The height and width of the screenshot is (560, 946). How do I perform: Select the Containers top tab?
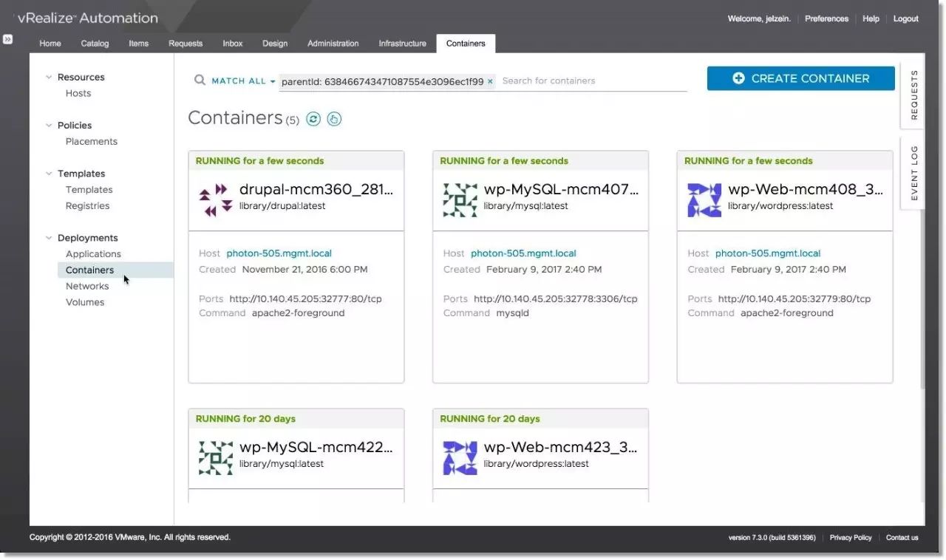tap(466, 44)
